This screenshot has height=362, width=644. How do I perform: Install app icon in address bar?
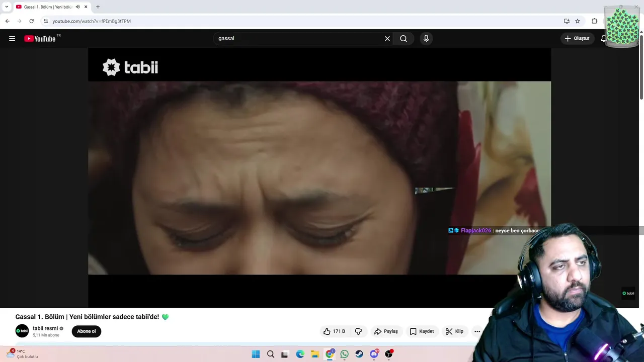pyautogui.click(x=567, y=21)
